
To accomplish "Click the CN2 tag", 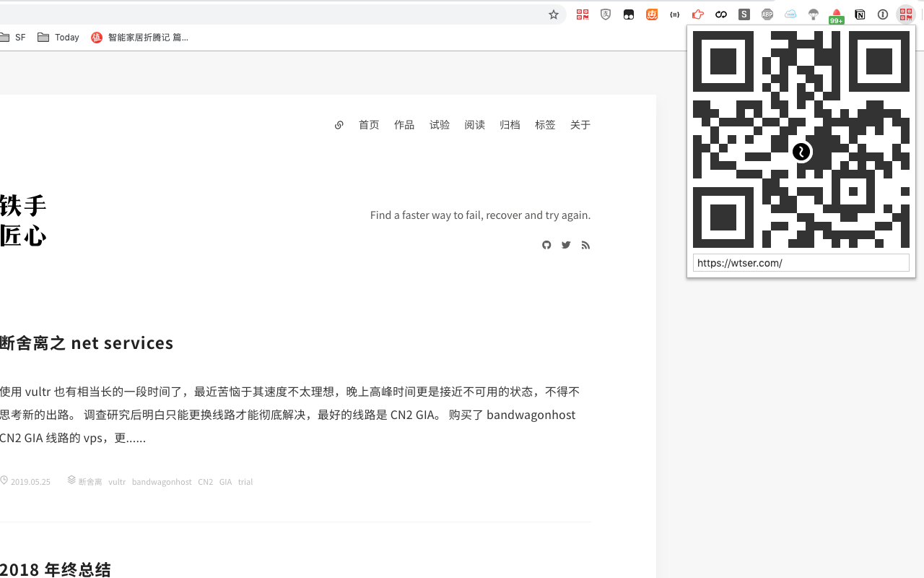I will [x=206, y=482].
